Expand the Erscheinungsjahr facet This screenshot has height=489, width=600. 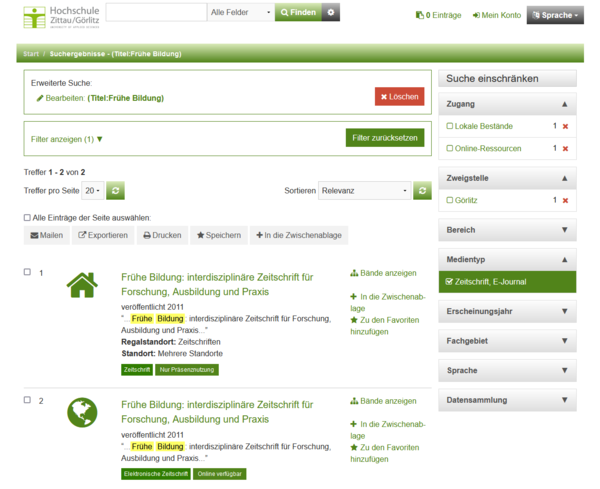pyautogui.click(x=507, y=311)
